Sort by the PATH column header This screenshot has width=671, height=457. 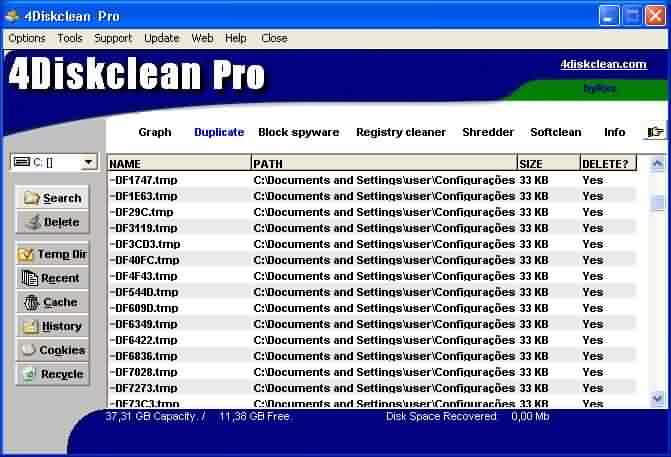384,164
